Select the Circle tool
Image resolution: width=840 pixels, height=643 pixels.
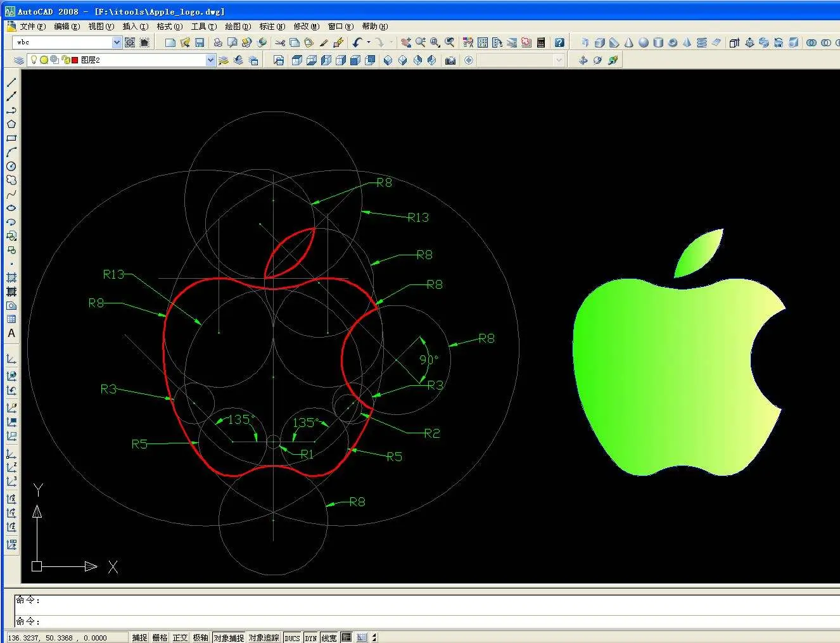[x=11, y=166]
